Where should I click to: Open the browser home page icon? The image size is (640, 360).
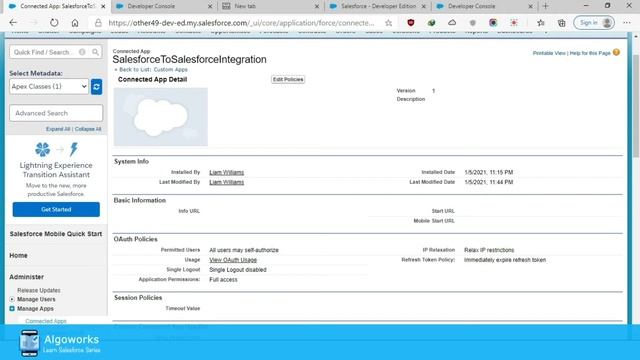[75, 23]
